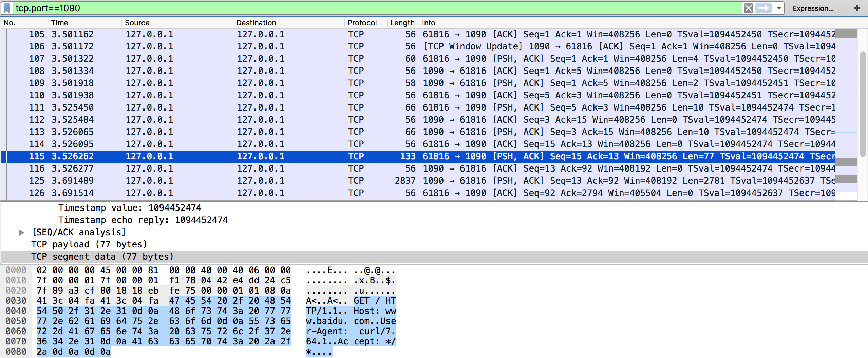The width and height of the screenshot is (868, 358).
Task: Click the Info column header
Action: (429, 23)
